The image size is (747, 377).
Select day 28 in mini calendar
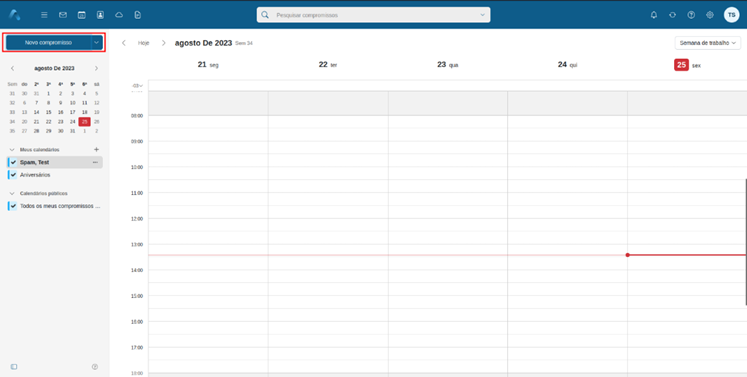click(36, 131)
